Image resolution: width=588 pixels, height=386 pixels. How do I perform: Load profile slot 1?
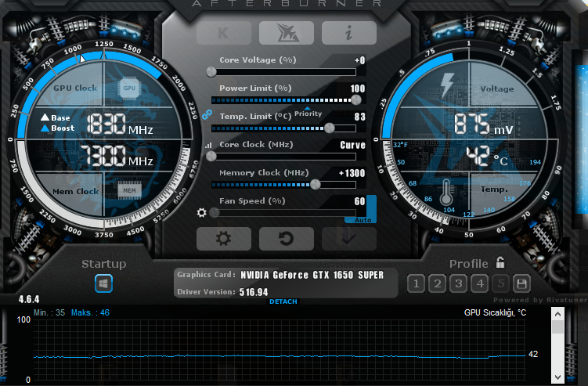(416, 284)
